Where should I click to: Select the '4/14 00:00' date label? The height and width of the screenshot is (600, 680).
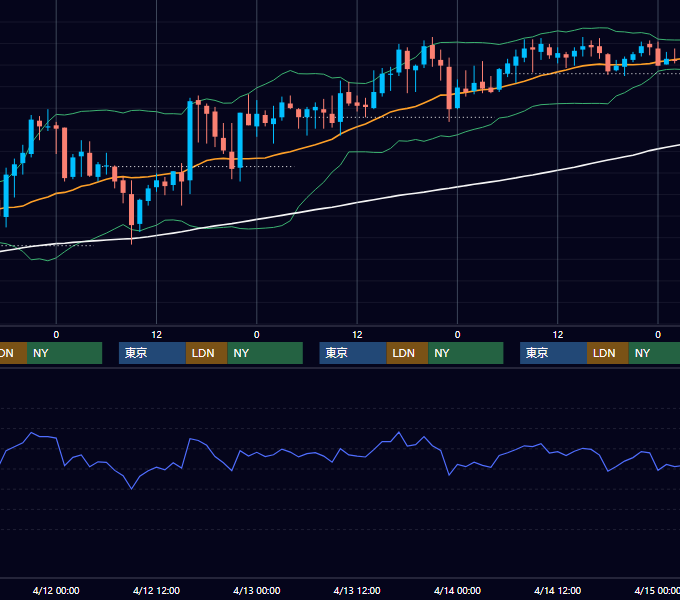pyautogui.click(x=457, y=590)
